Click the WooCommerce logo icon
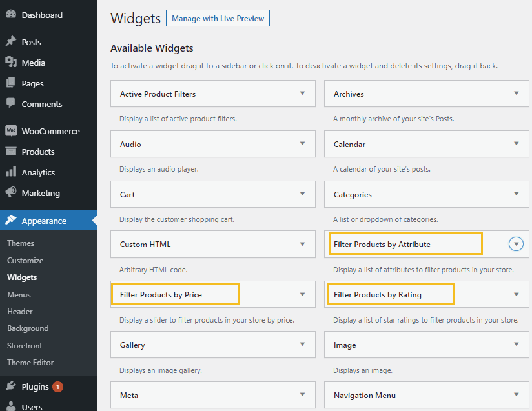The image size is (532, 411). pyautogui.click(x=11, y=130)
